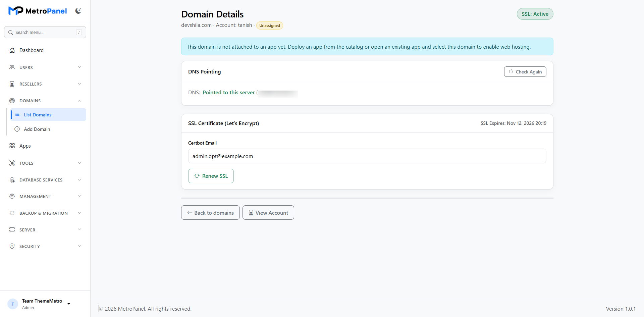Expand the DATABASE SERVICES chevron

(x=79, y=180)
